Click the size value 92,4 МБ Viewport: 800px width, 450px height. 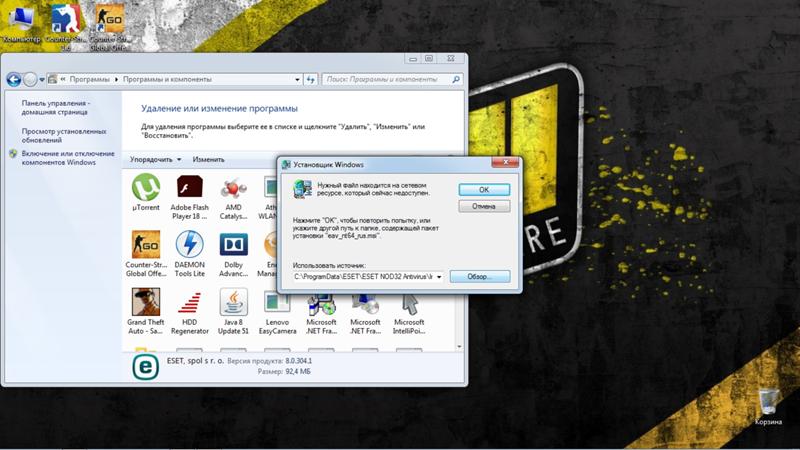pos(298,371)
